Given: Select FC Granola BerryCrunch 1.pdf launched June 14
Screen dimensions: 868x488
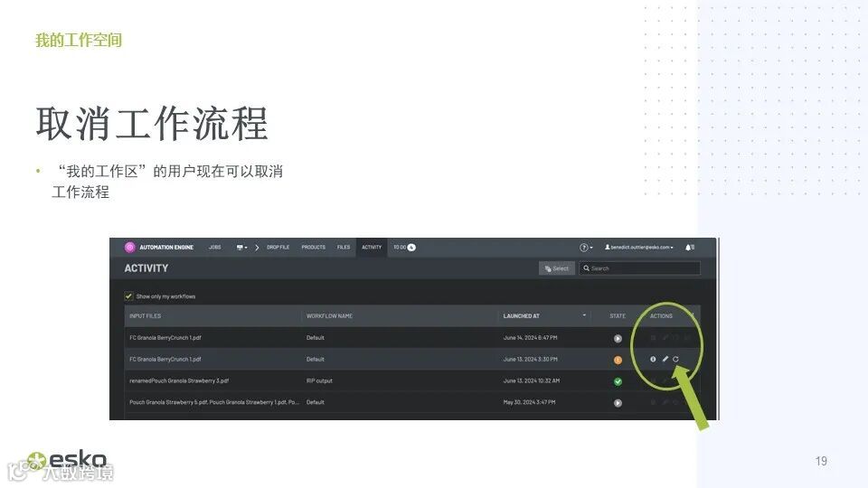Looking at the screenshot, I should (x=165, y=337).
